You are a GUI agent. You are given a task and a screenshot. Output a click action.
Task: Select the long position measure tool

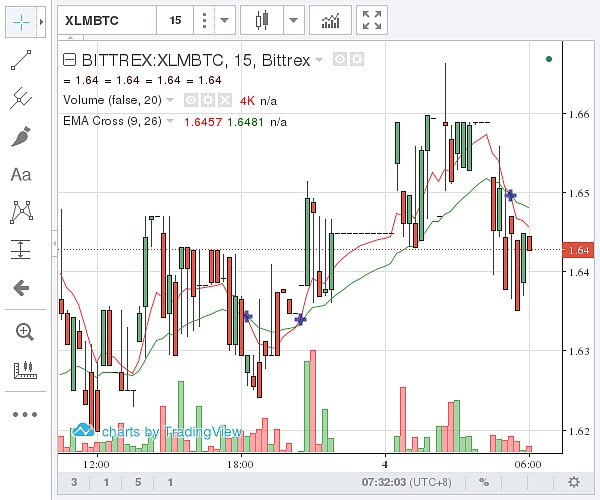click(x=21, y=249)
